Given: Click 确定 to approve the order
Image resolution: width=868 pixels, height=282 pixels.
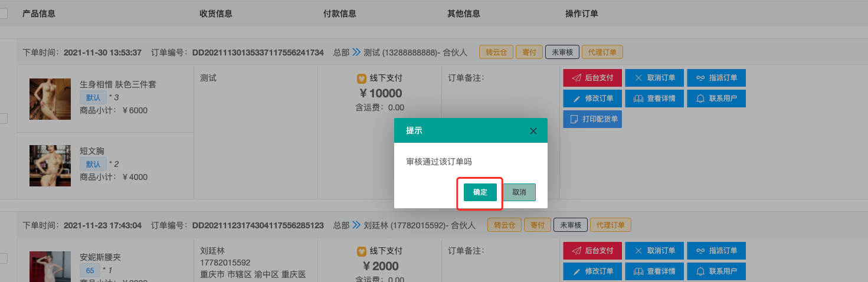Looking at the screenshot, I should pos(480,192).
